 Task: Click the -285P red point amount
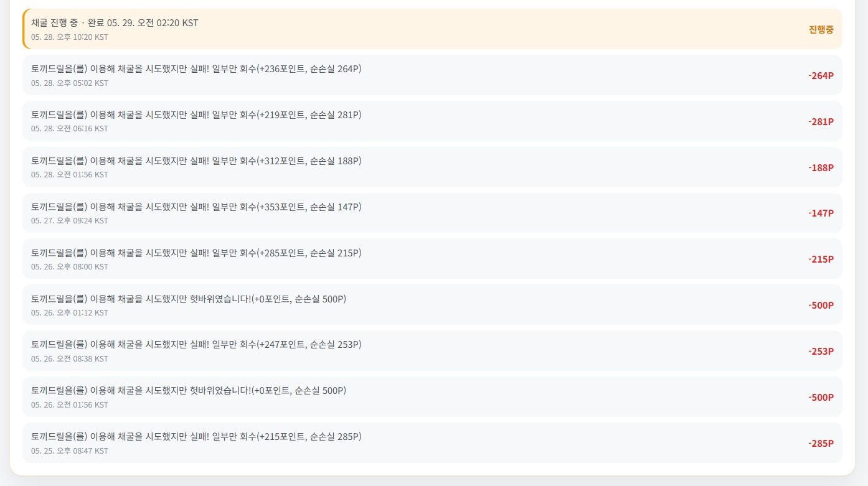[x=821, y=443]
